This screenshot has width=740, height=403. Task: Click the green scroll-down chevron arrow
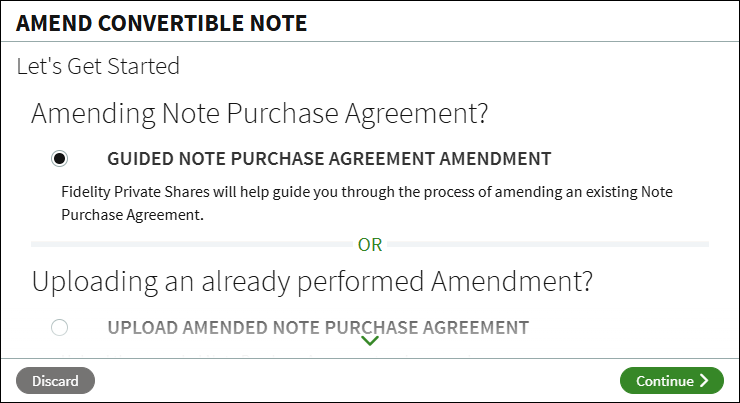coord(370,341)
